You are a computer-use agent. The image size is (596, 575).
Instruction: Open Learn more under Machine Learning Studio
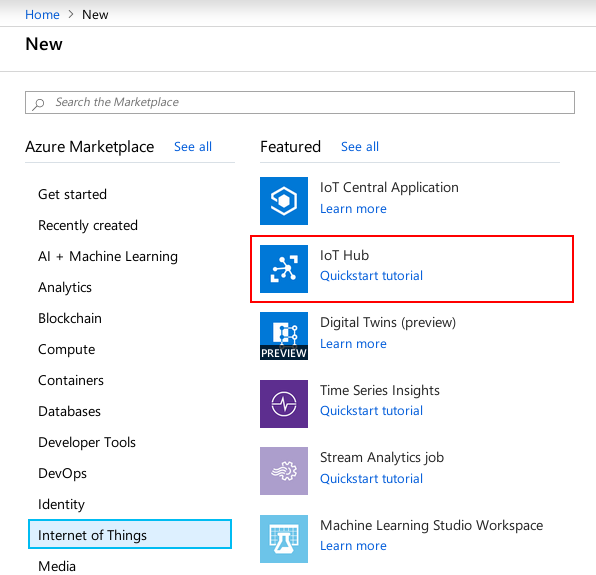(353, 546)
